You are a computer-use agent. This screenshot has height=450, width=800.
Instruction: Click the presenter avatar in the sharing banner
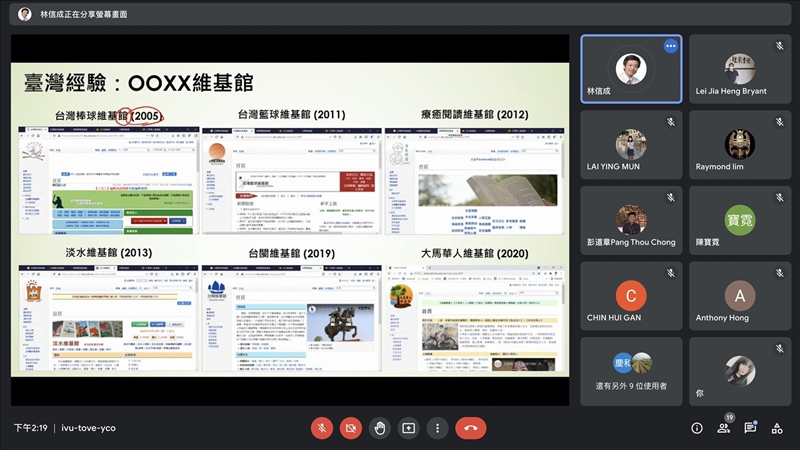(x=25, y=14)
